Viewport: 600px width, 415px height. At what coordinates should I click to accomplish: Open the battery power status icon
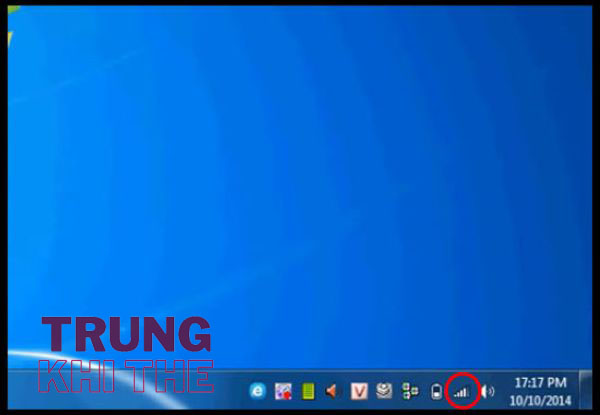[x=436, y=392]
